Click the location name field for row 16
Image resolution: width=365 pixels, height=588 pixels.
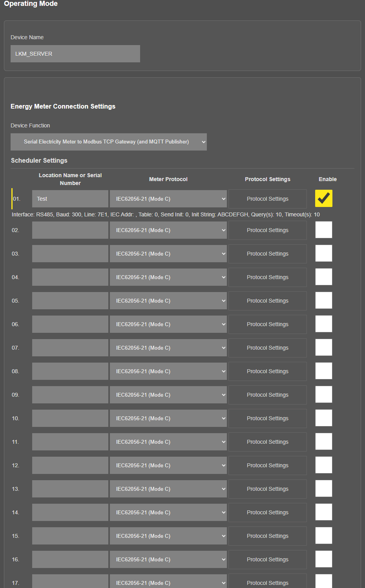[70, 559]
